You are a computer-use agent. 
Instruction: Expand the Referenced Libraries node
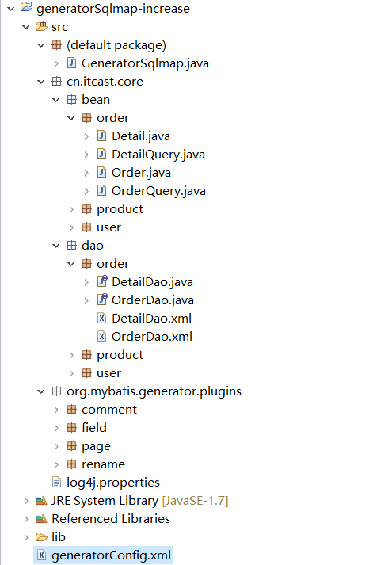click(26, 519)
